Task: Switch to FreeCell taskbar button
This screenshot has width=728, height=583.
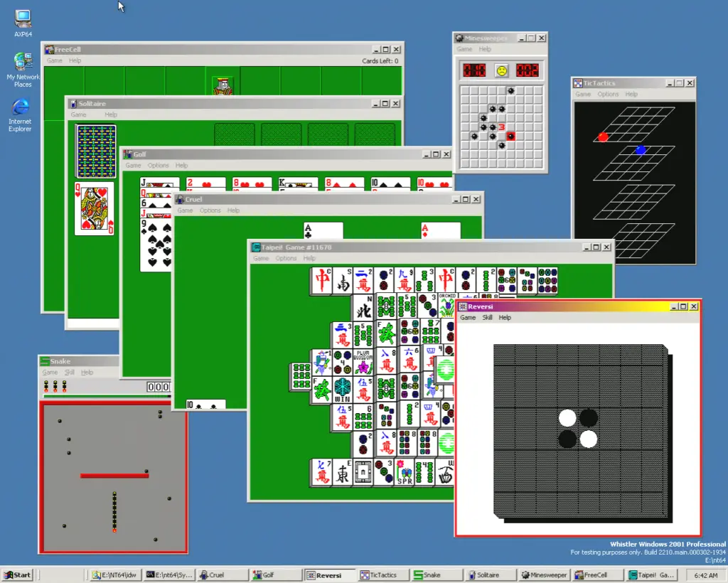Action: tap(598, 574)
